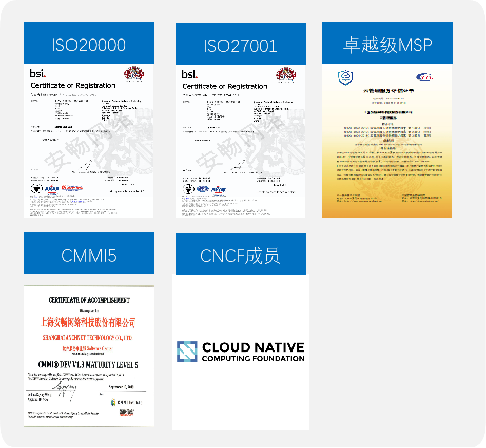Screen dimensions: 486x448
Task: Click CERTIFICATE OF ACCOMPLISHMENT heading
Action: pyautogui.click(x=89, y=300)
